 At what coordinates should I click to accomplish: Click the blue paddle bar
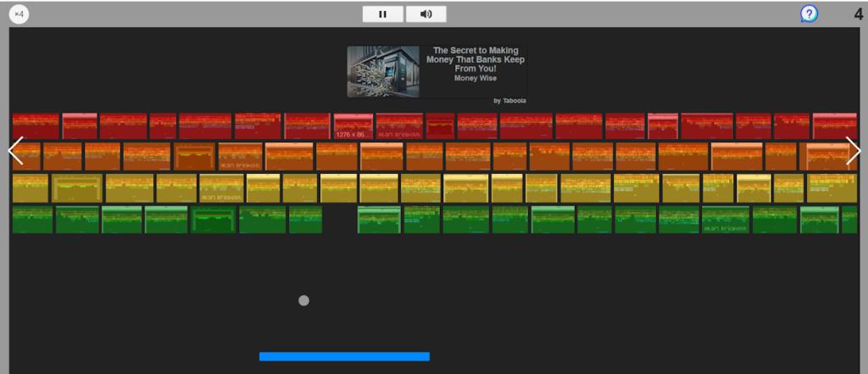[344, 356]
